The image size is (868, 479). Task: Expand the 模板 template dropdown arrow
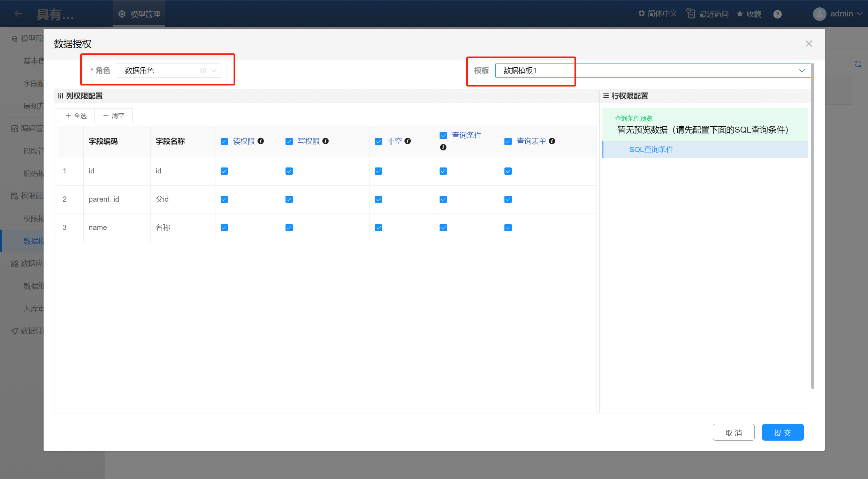[802, 70]
